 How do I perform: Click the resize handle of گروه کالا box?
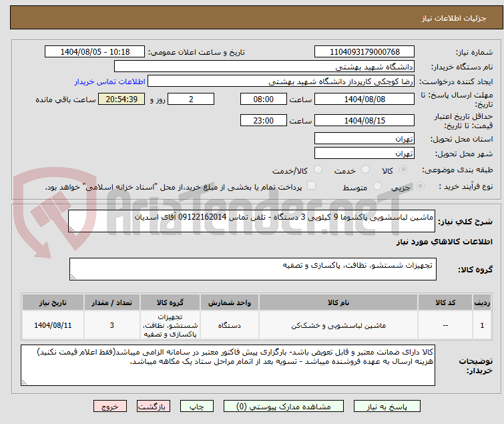[73, 277]
